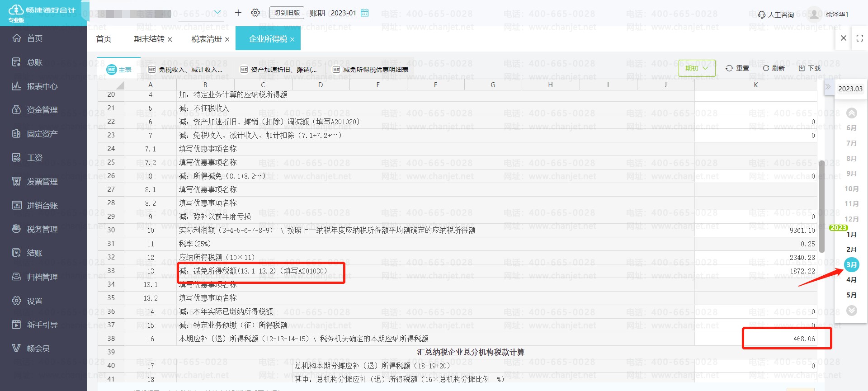868x391 pixels.
Task: Open the 总账 sidebar icon
Action: [x=16, y=62]
